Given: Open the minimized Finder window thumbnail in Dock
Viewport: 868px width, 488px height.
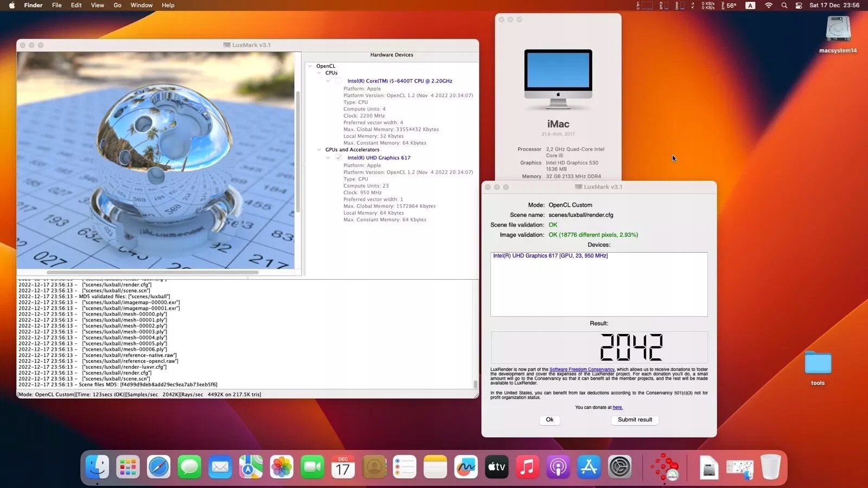Looking at the screenshot, I should pyautogui.click(x=740, y=468).
